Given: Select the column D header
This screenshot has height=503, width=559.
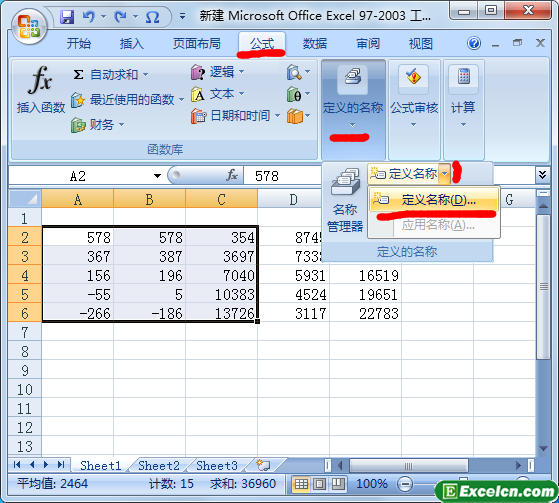Looking at the screenshot, I should click(x=293, y=199).
